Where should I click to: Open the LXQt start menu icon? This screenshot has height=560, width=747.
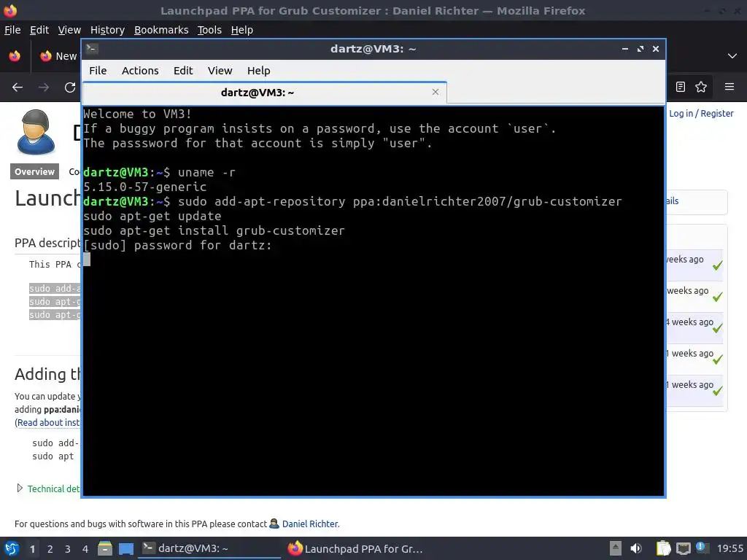(x=12, y=548)
